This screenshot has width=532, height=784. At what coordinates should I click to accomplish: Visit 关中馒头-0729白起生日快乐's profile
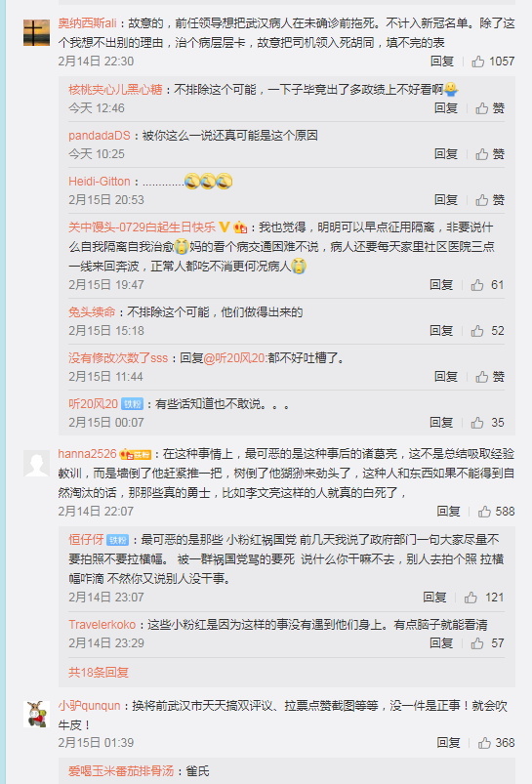(x=142, y=227)
